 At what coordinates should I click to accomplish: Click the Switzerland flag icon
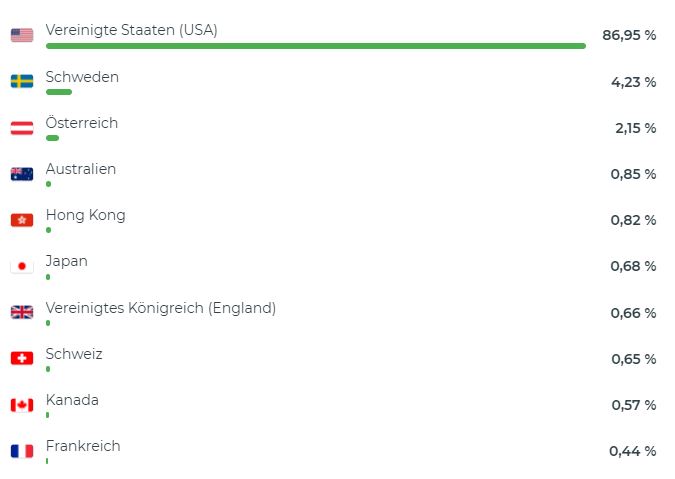(22, 358)
